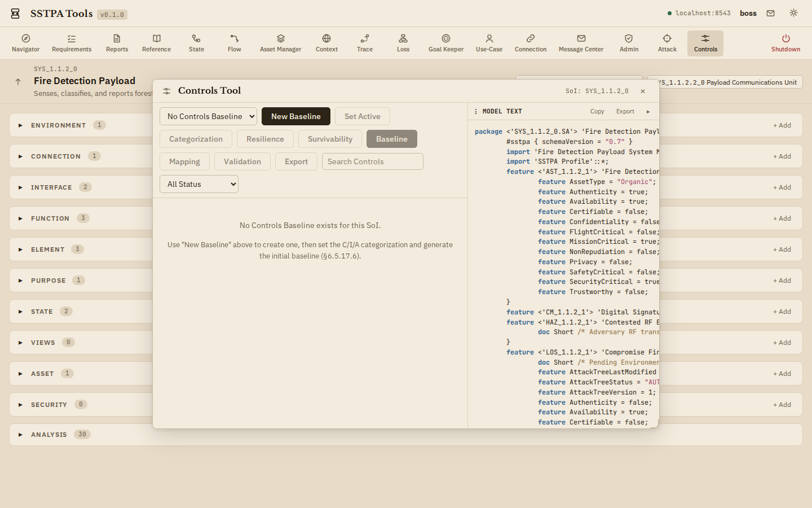Switch to the Resilience tab
The height and width of the screenshot is (508, 812).
[265, 139]
